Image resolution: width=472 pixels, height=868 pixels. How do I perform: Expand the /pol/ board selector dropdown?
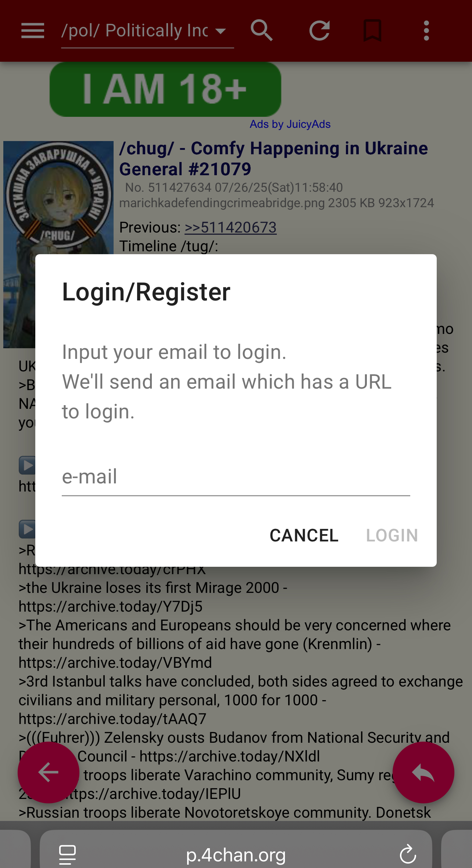pos(147,31)
